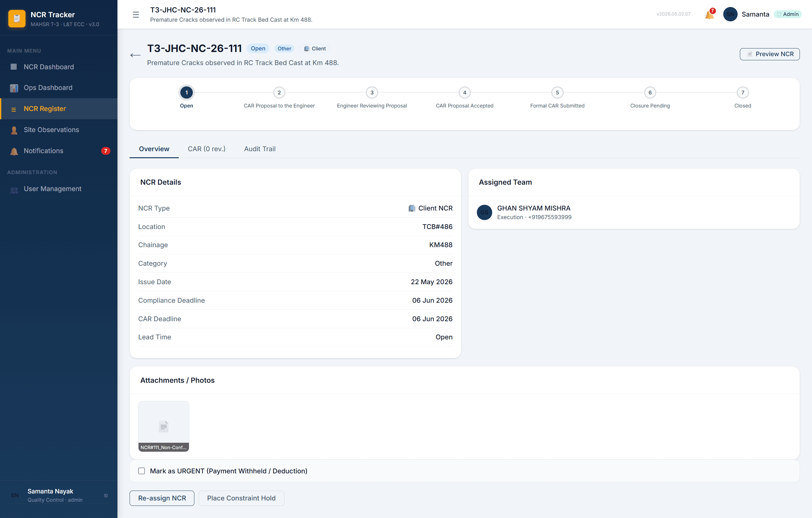Viewport: 812px width, 518px height.
Task: Open NCR Register menu item
Action: tap(59, 108)
